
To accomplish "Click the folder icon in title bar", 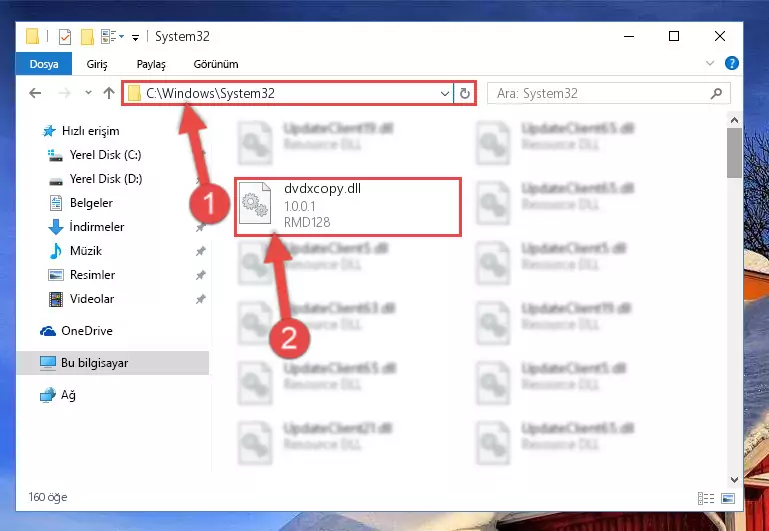I will tap(32, 36).
